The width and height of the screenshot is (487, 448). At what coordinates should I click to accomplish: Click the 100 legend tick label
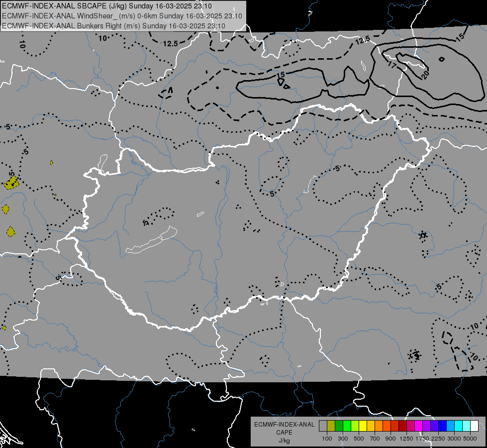coord(327,439)
